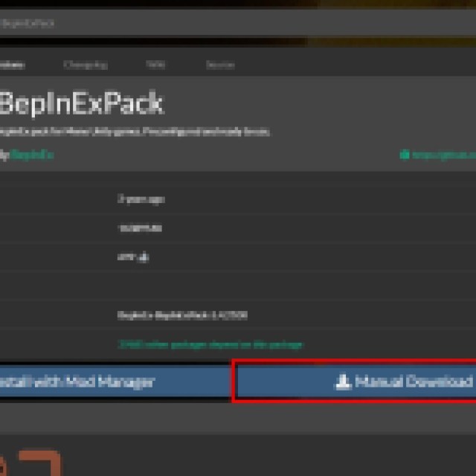Screen dimensions: 476x476
Task: Click the rating count beside thumbs-up
Action: pos(128,257)
